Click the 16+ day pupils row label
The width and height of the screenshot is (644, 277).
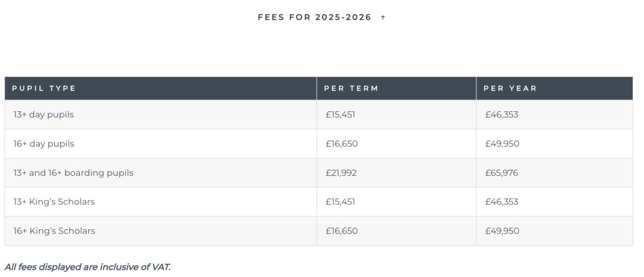tap(44, 144)
